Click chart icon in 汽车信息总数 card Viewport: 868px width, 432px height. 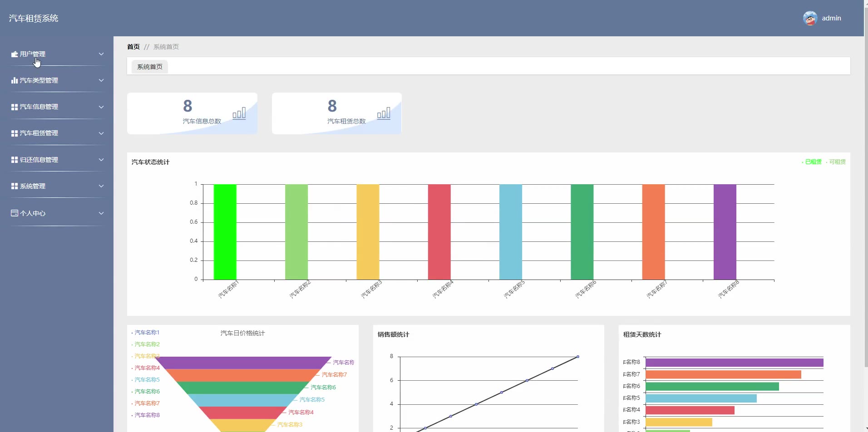(x=239, y=113)
